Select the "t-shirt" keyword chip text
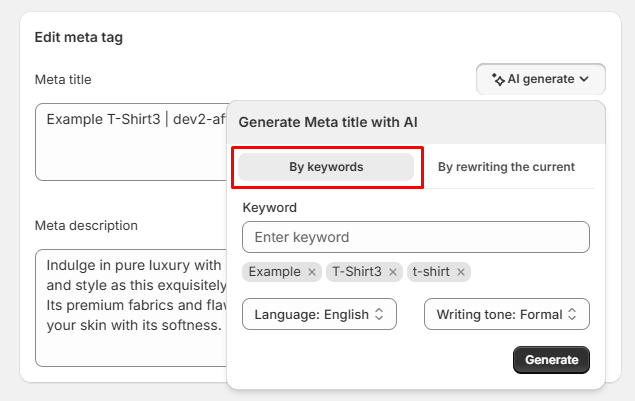635x401 pixels. pos(431,272)
